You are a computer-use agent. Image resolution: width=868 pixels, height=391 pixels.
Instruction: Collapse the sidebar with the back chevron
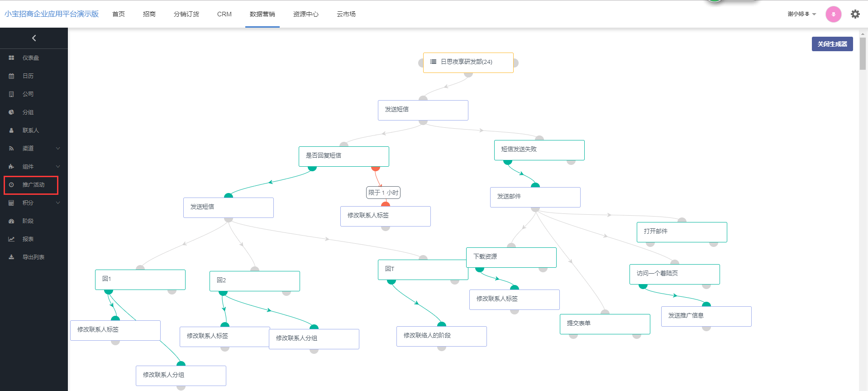tap(34, 38)
